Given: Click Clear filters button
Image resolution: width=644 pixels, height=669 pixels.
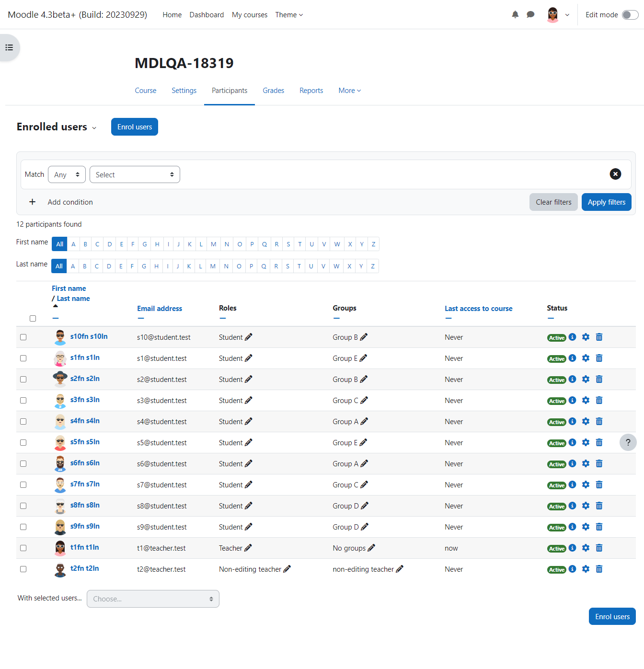Looking at the screenshot, I should (x=553, y=202).
